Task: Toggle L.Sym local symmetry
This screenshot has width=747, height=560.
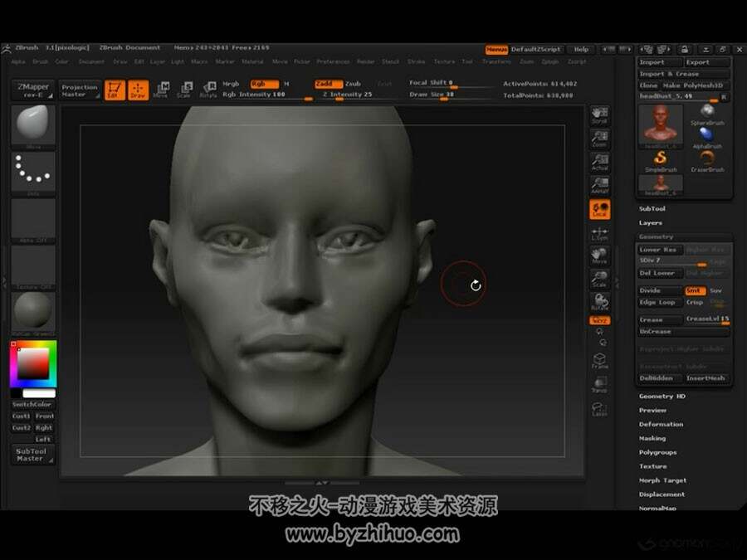Action: point(599,233)
